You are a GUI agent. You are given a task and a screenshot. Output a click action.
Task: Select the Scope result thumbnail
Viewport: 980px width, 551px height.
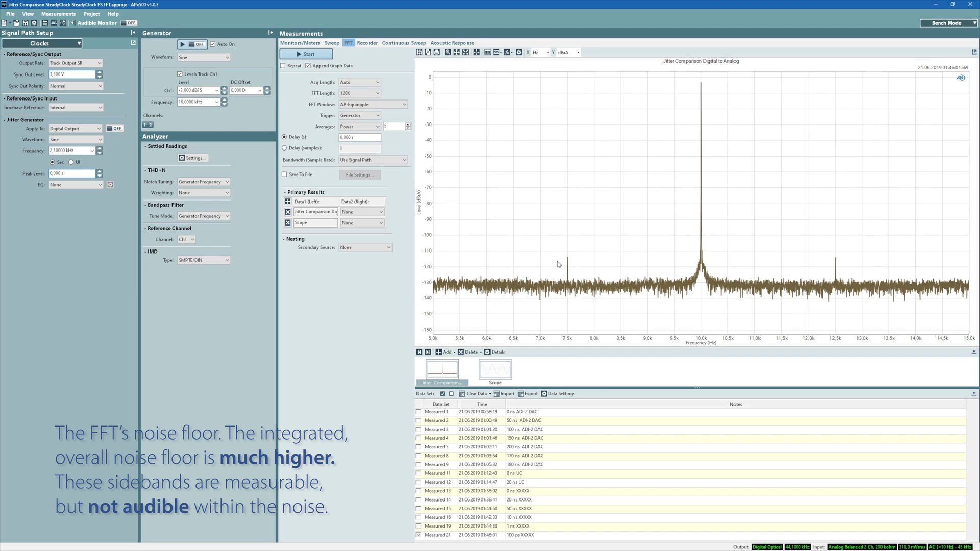[x=495, y=369]
